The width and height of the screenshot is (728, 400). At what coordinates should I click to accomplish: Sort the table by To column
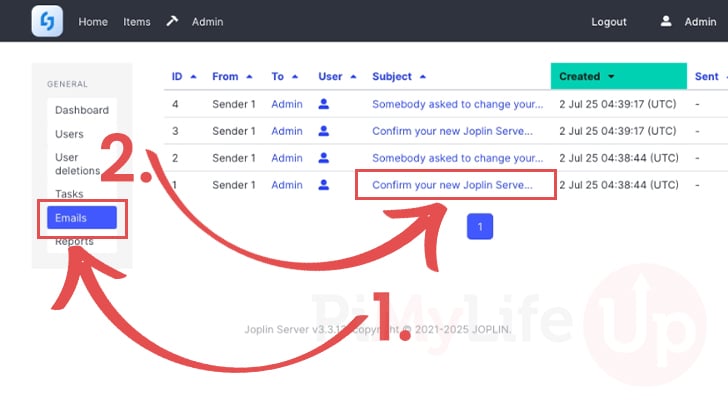point(284,77)
